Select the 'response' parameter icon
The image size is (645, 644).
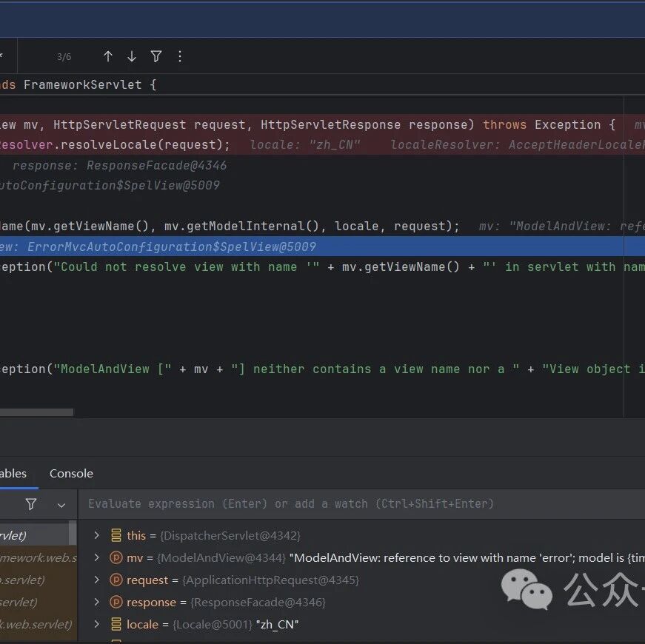[x=116, y=602]
